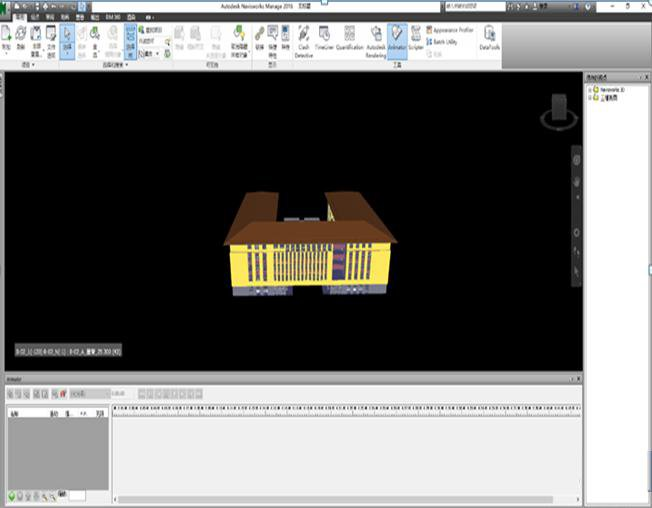Launch the TimeLiner tool
This screenshot has width=652, height=508.
[324, 38]
